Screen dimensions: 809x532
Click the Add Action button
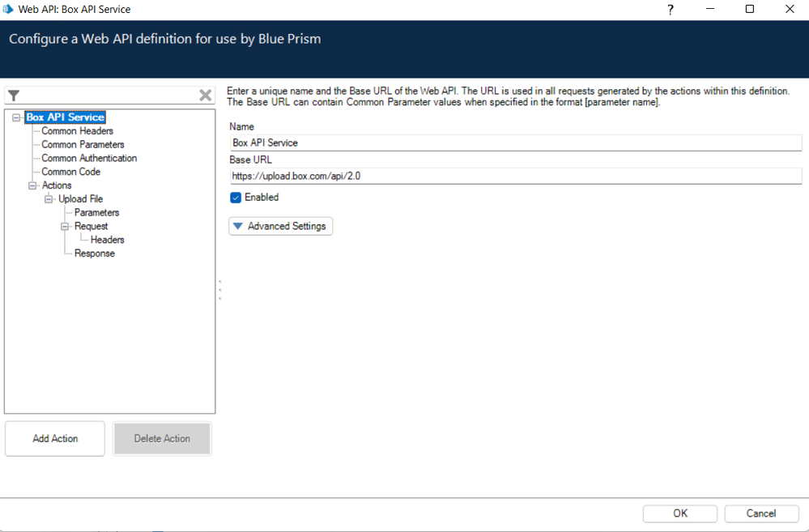tap(55, 439)
